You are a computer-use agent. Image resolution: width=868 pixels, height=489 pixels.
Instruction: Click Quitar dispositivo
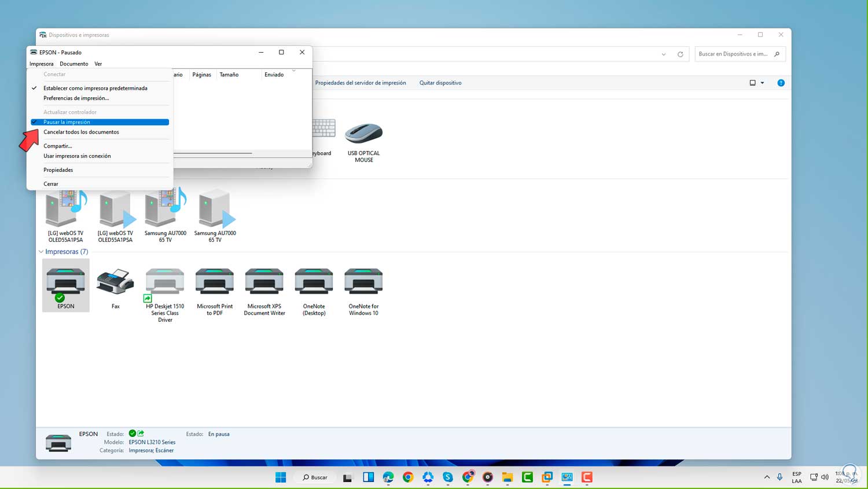(x=440, y=83)
